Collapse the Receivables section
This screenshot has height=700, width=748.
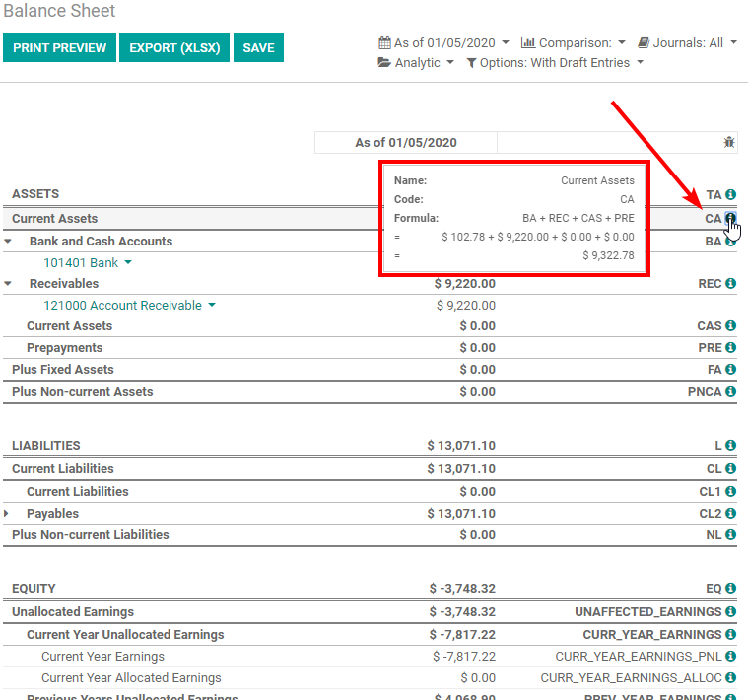[x=8, y=284]
